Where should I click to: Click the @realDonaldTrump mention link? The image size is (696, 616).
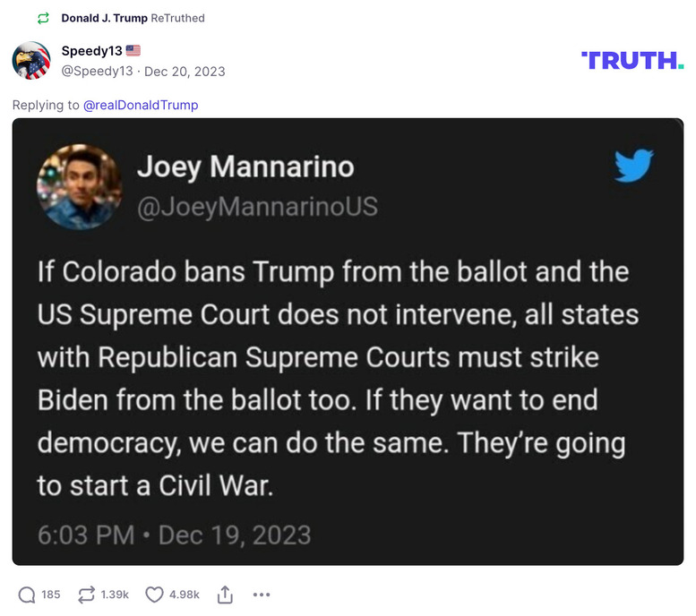pos(141,105)
